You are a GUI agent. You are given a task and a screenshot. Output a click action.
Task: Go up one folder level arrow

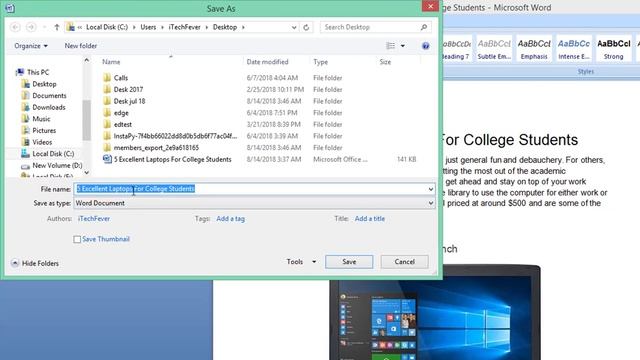click(57, 27)
